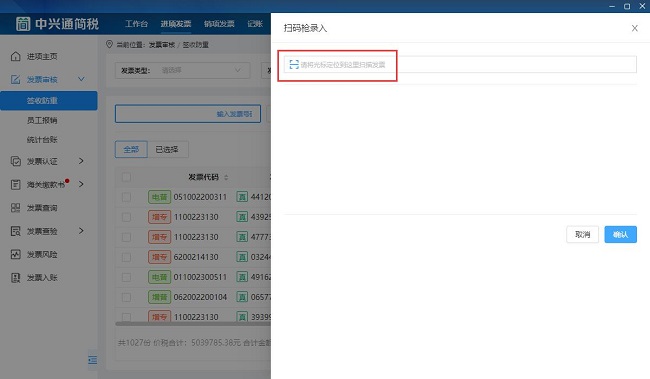Open 签收防重 in sidebar
Screen dimensions: 650x379
coord(49,101)
